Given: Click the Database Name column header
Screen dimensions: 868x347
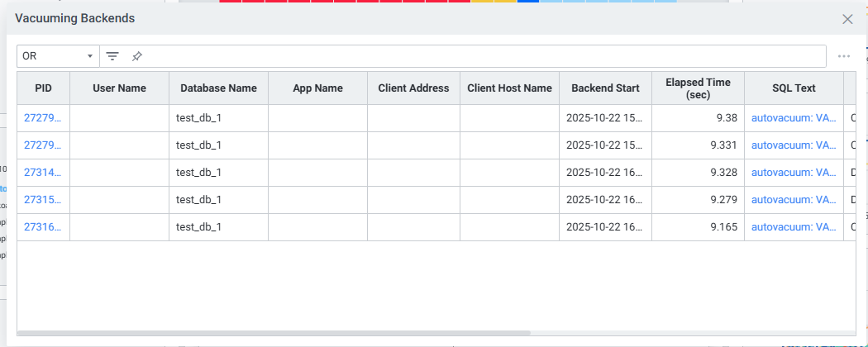Looking at the screenshot, I should click(218, 88).
